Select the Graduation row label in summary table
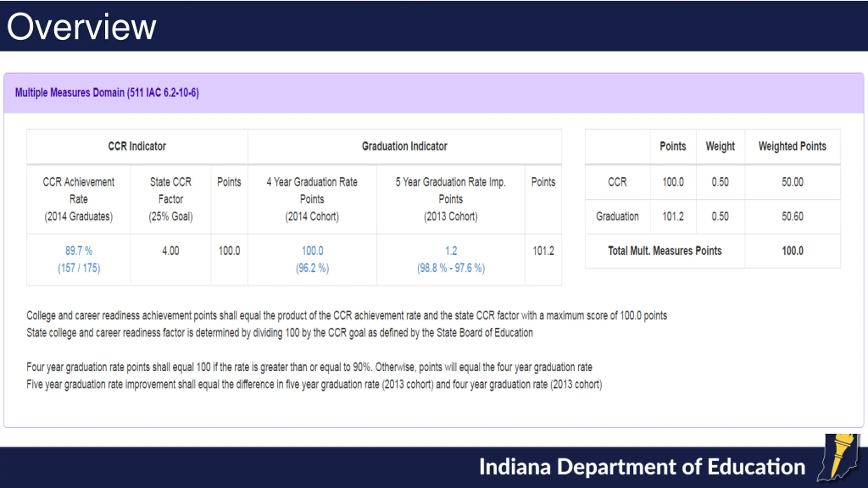Screen dimensions: 868x488 pos(617,216)
